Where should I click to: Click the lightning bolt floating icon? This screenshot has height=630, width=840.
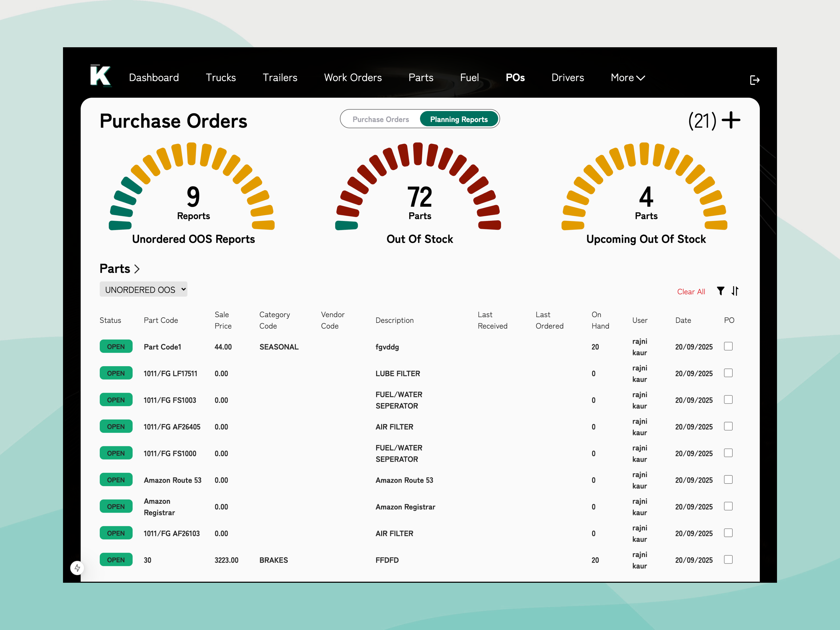click(77, 568)
